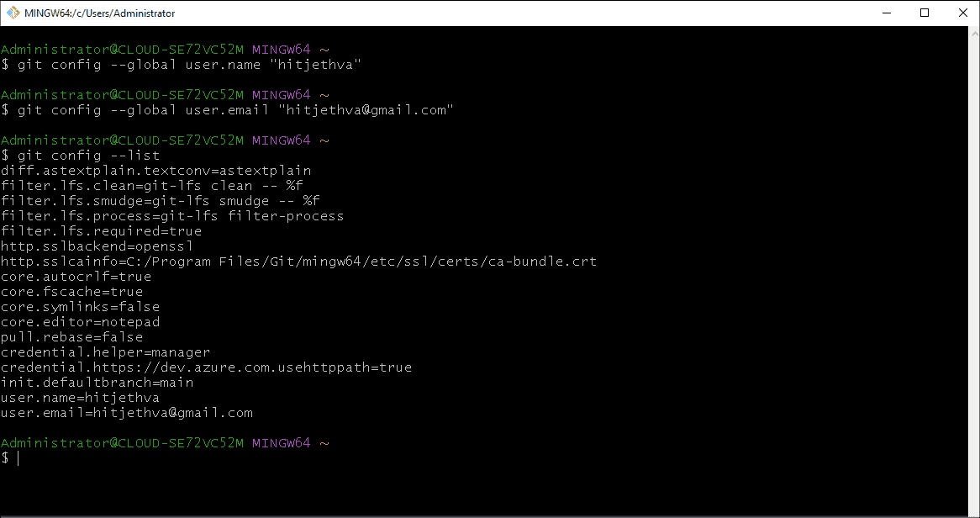Select the user.name=hitjethva output line
This screenshot has height=518, width=980.
pyautogui.click(x=80, y=397)
